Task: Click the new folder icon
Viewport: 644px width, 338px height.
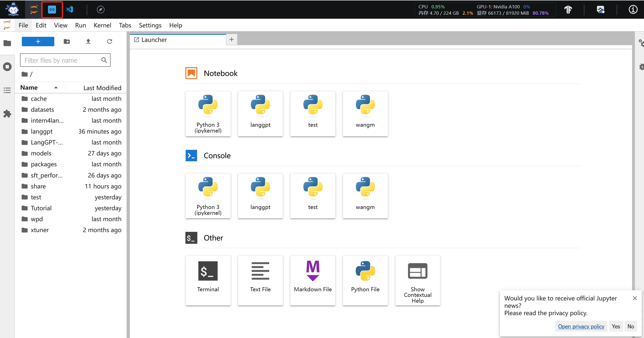Action: [67, 41]
